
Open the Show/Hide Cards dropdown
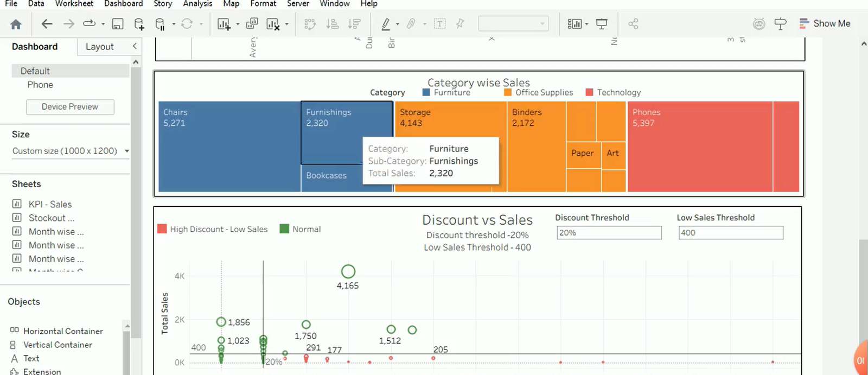pyautogui.click(x=577, y=24)
